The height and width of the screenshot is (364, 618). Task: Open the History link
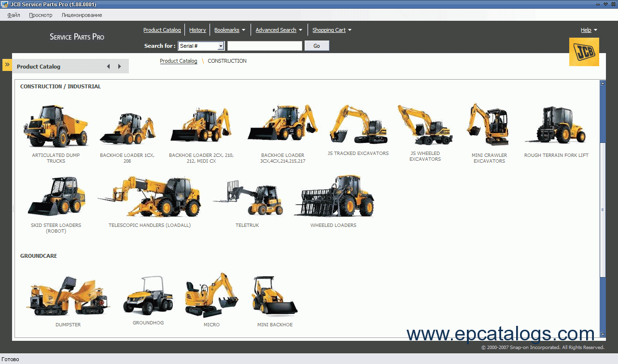(x=197, y=30)
